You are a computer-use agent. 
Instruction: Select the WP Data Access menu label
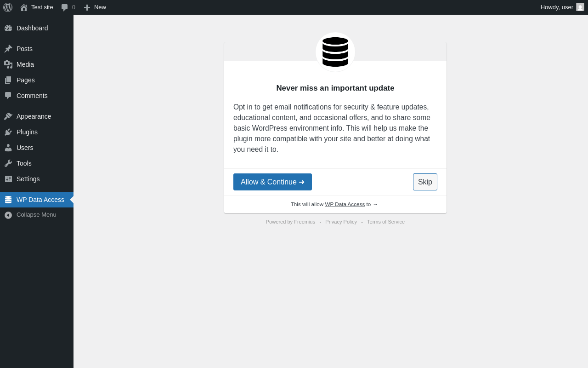point(40,200)
